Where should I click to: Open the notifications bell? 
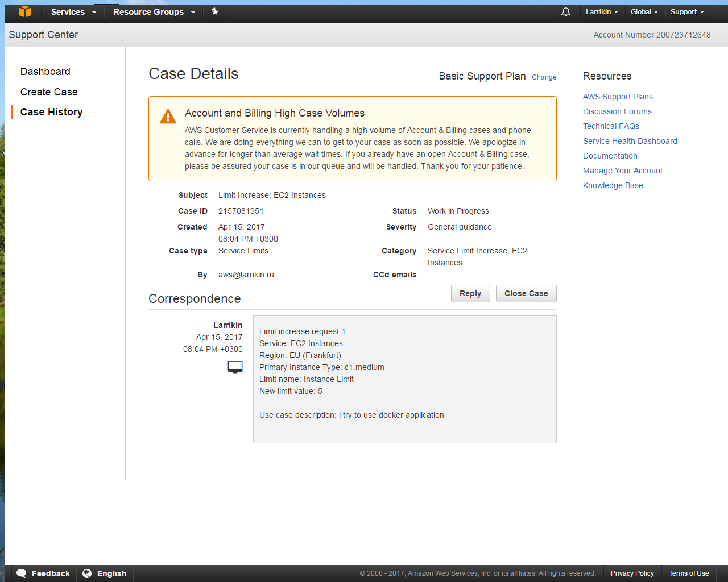click(565, 12)
